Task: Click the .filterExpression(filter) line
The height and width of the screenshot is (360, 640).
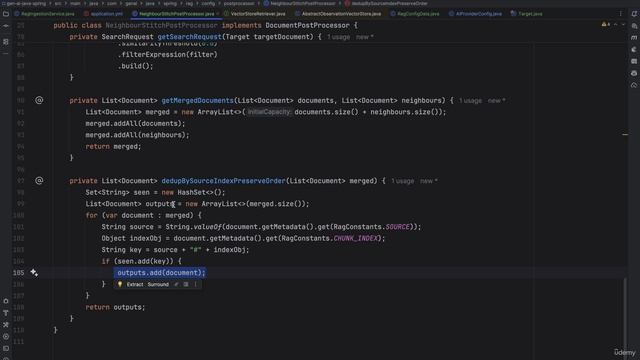Action: click(167, 55)
